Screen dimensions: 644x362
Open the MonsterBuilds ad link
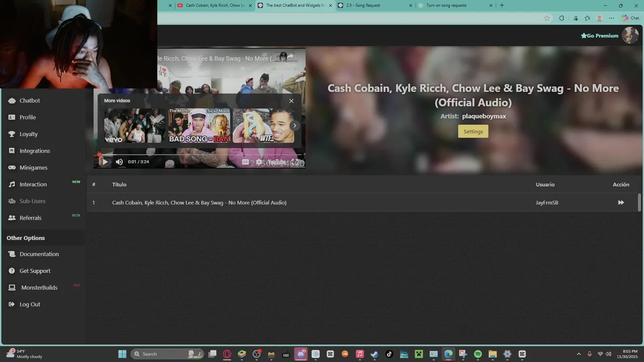click(x=39, y=288)
